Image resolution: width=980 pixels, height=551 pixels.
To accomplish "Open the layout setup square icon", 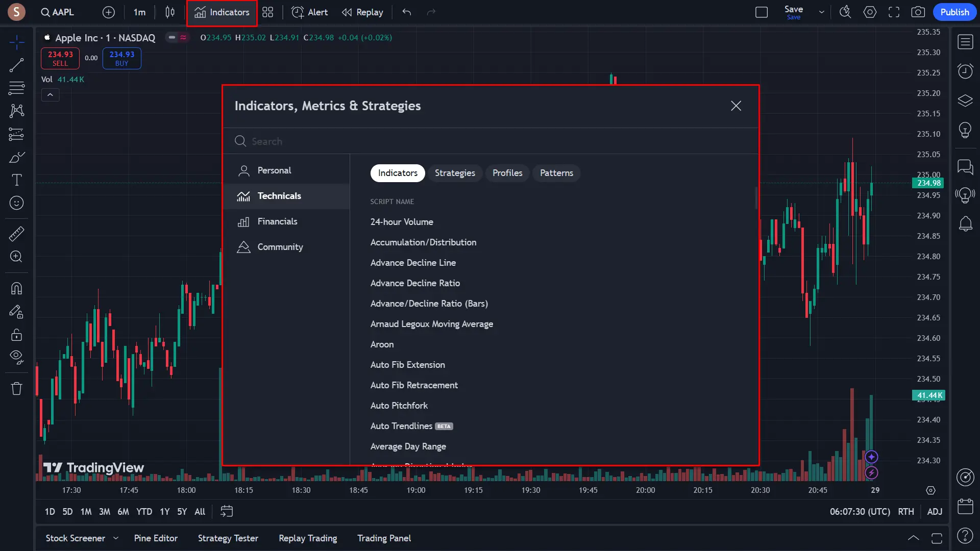I will [762, 12].
